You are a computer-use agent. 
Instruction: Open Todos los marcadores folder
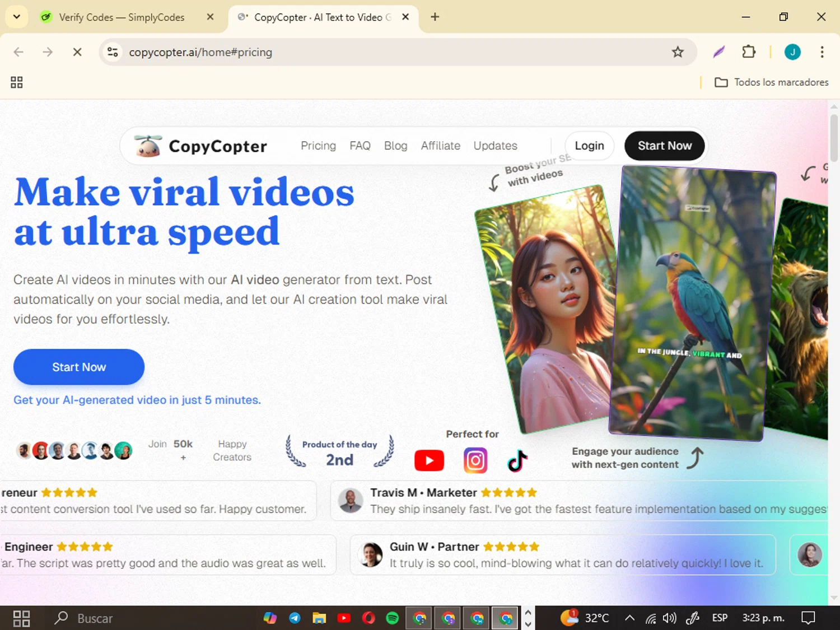[x=771, y=82]
